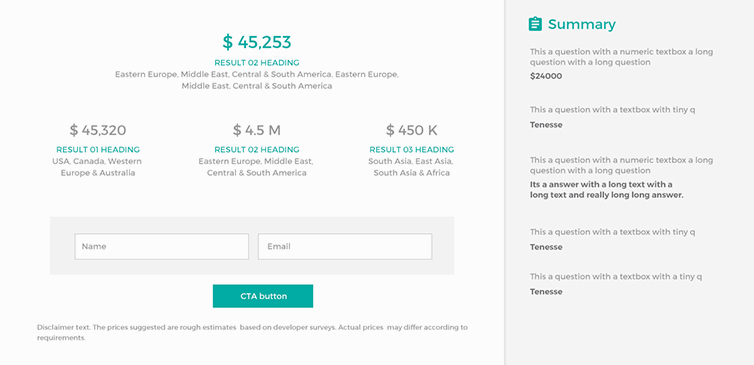Click the $ 45,320 result value

(98, 130)
